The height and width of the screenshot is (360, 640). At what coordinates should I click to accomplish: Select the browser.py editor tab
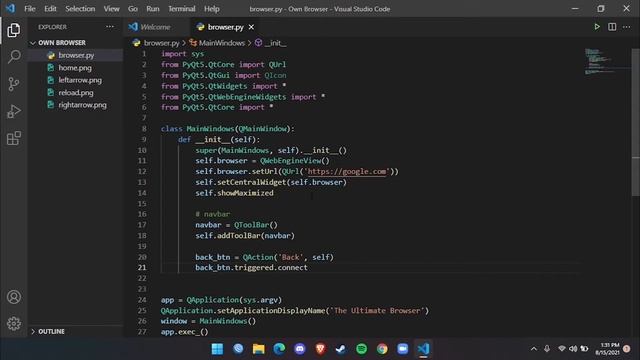[x=224, y=27]
